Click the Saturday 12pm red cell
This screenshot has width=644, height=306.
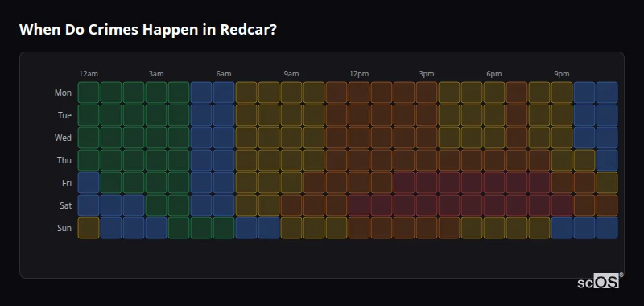359,205
